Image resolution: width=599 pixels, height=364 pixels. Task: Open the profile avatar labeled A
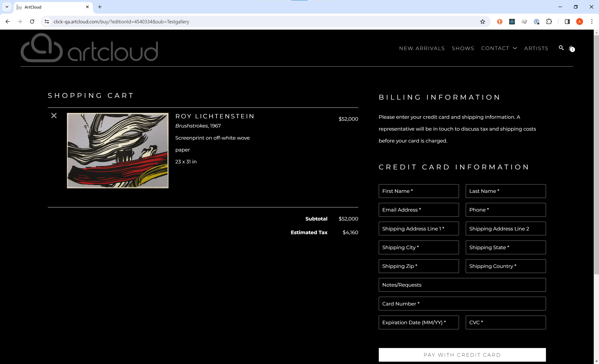(579, 22)
